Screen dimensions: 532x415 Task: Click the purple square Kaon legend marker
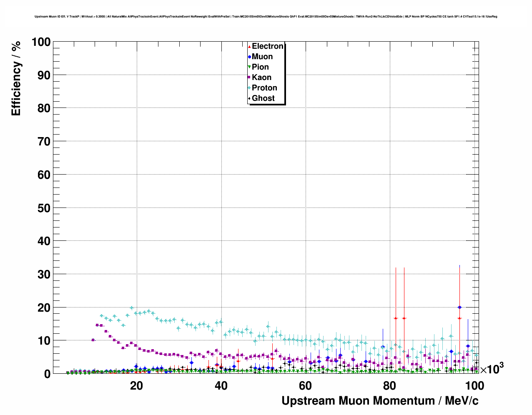coord(249,77)
